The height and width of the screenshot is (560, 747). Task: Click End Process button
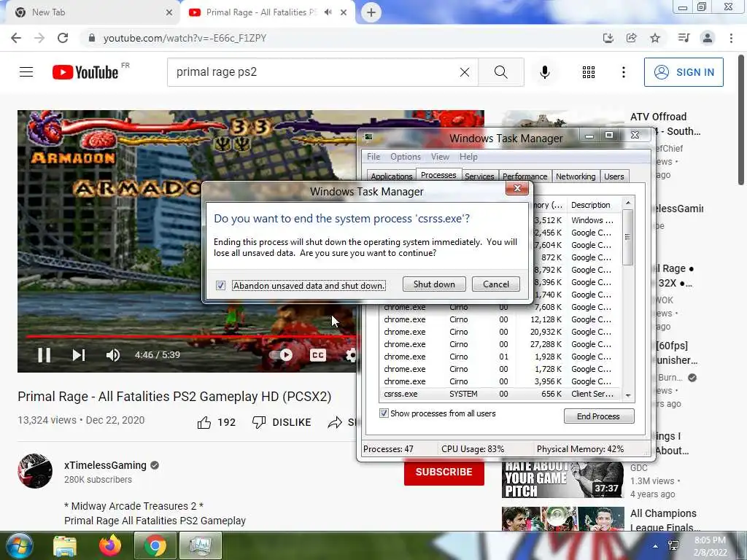click(x=598, y=416)
